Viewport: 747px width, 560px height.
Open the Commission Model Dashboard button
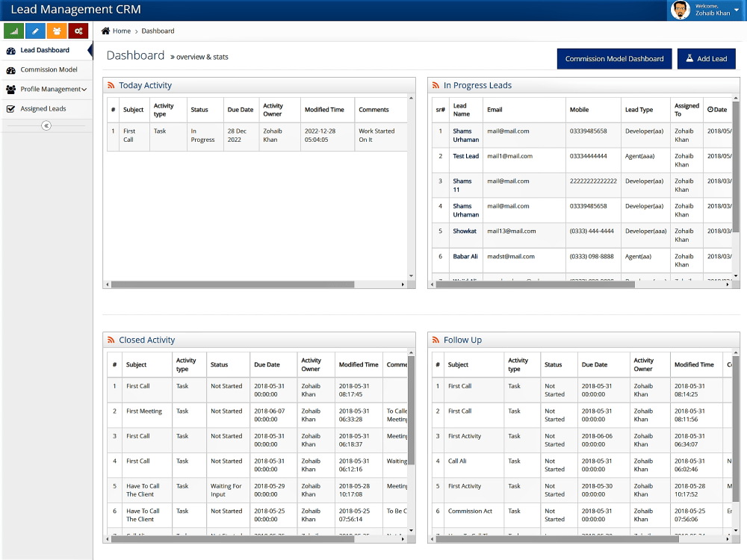tap(614, 58)
